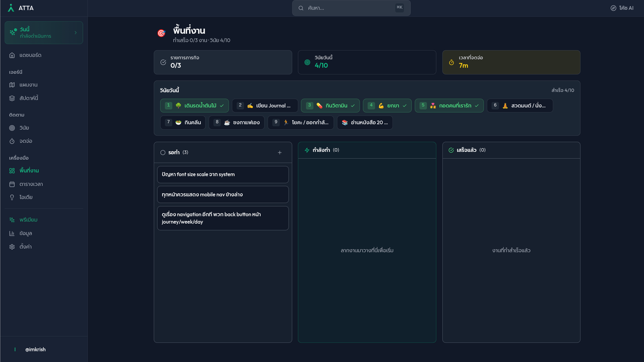Focus the ค้นหา... search field
The image size is (644, 362).
coord(351,8)
